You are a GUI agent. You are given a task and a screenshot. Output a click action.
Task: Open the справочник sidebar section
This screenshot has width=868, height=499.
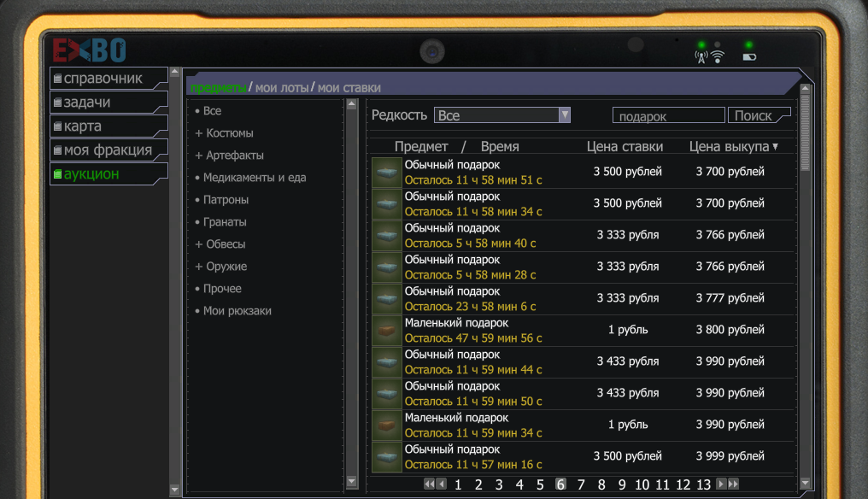pyautogui.click(x=108, y=78)
